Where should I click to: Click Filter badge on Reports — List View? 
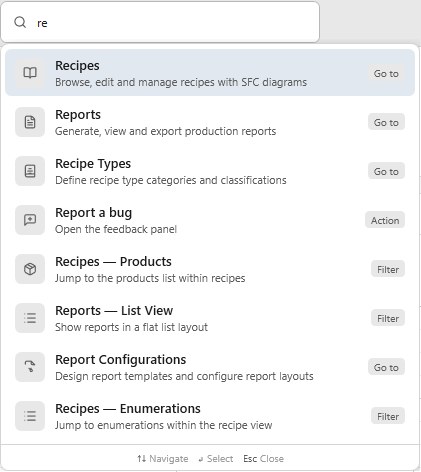click(x=388, y=318)
